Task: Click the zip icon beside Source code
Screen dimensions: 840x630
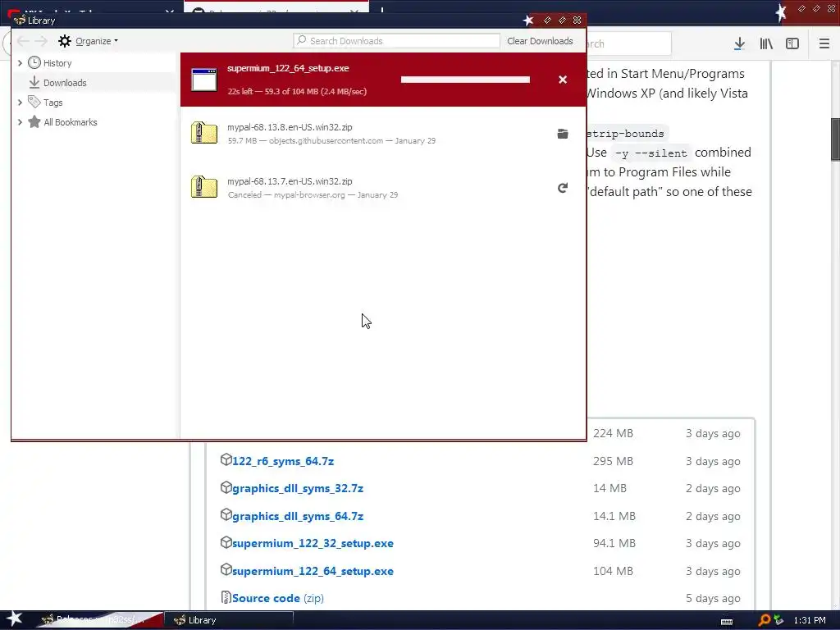Action: click(226, 597)
